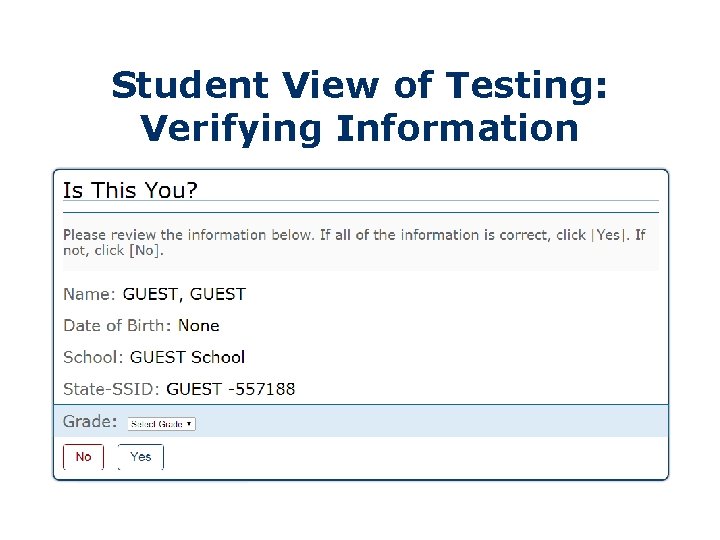This screenshot has width=720, height=540.
Task: Open the Select Grade dropdown
Action: point(162,424)
